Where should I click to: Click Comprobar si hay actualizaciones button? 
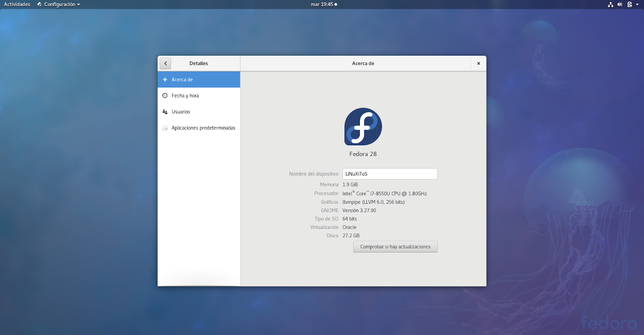[x=395, y=247]
